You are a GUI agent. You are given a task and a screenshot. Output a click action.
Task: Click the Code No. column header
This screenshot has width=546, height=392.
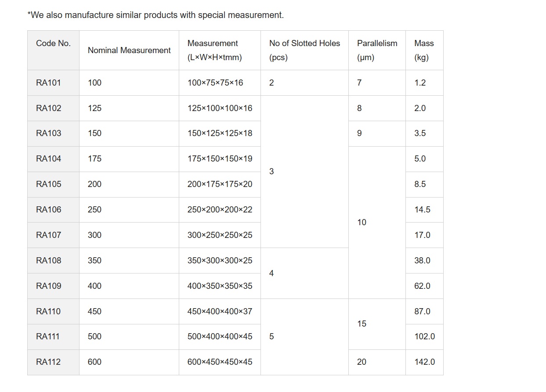(x=53, y=50)
